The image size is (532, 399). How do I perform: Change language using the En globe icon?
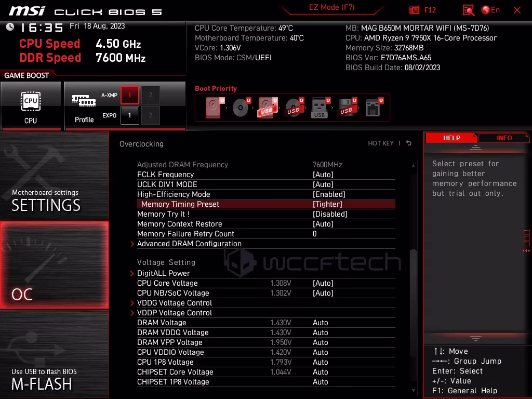(490, 10)
